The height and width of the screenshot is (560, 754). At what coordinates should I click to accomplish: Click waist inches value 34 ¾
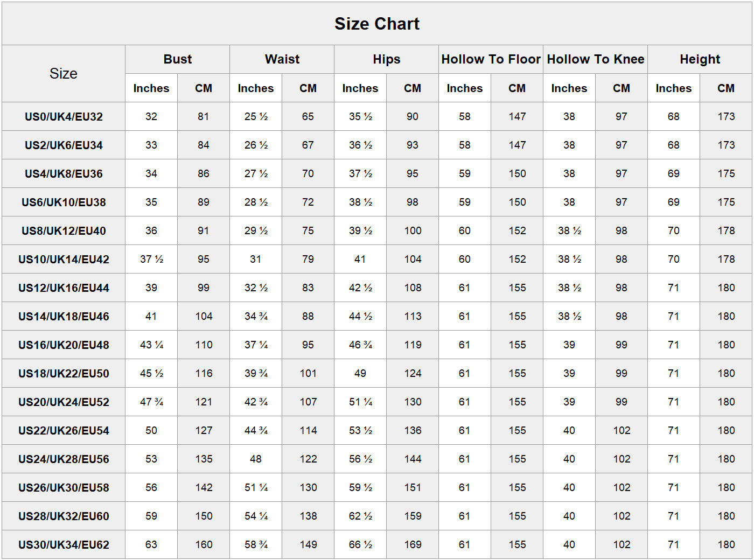(x=256, y=317)
